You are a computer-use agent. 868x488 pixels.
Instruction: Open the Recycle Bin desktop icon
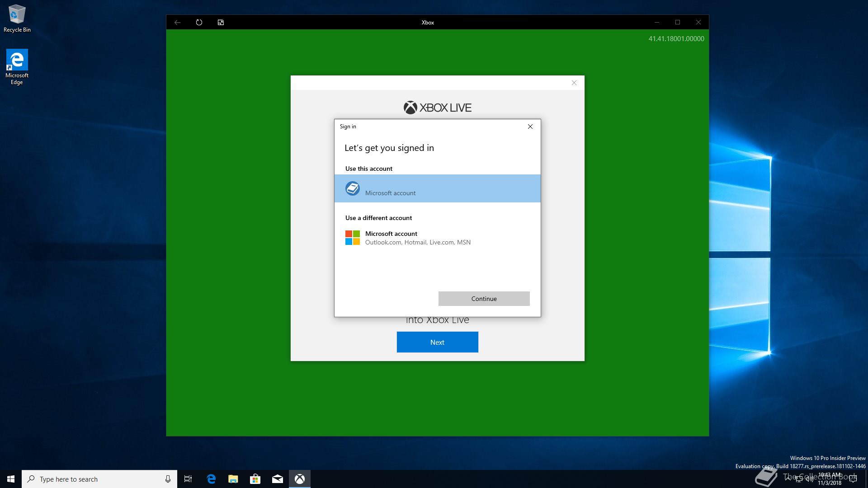tap(17, 19)
